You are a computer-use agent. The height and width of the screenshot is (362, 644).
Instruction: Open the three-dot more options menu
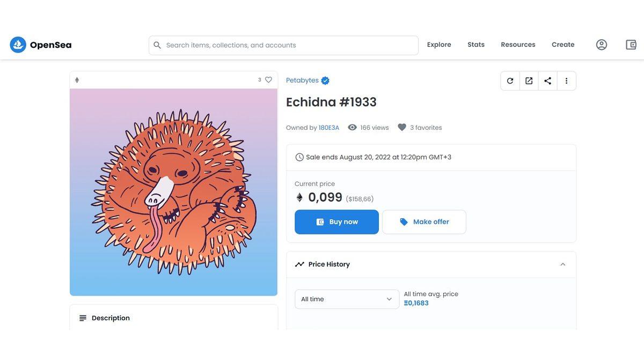[566, 81]
